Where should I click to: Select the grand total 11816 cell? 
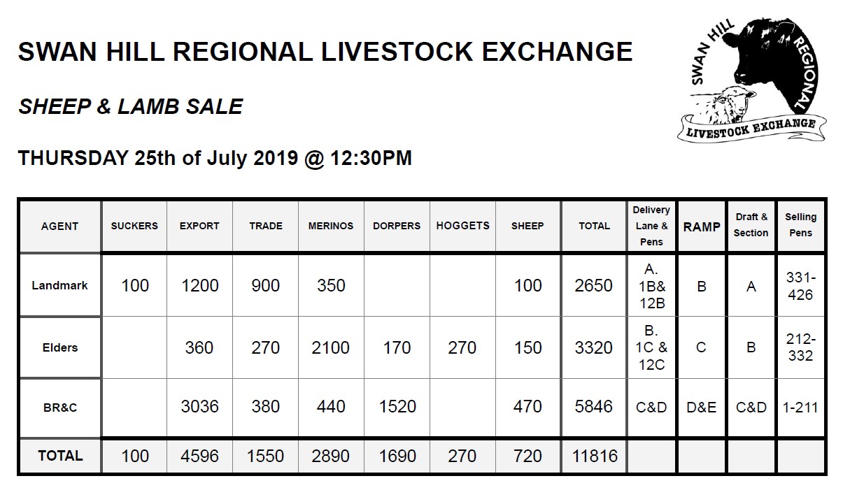(594, 456)
